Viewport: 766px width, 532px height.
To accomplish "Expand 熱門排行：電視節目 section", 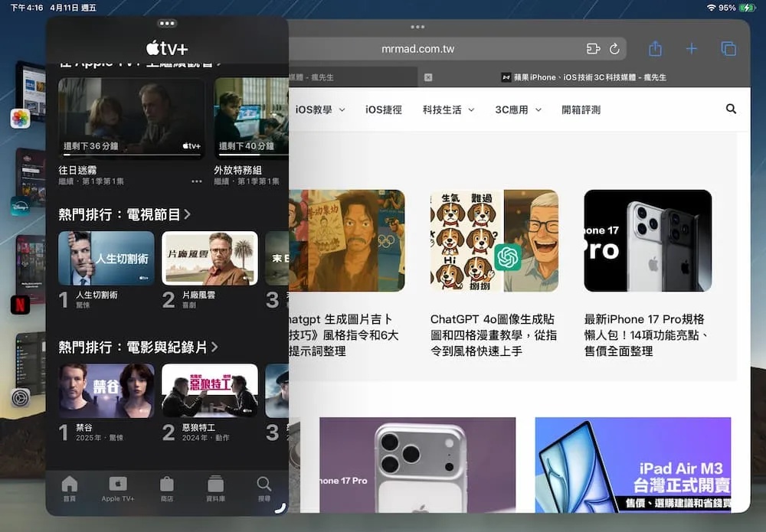I will [125, 214].
